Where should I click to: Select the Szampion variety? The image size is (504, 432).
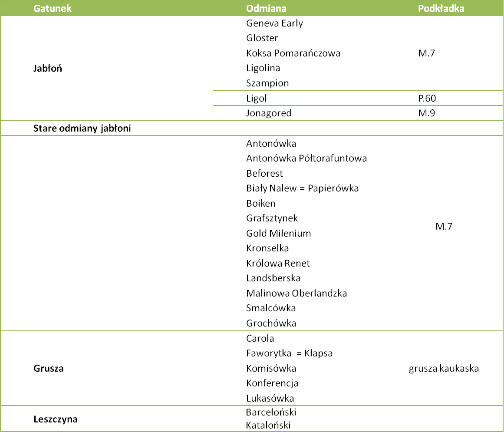tap(267, 83)
